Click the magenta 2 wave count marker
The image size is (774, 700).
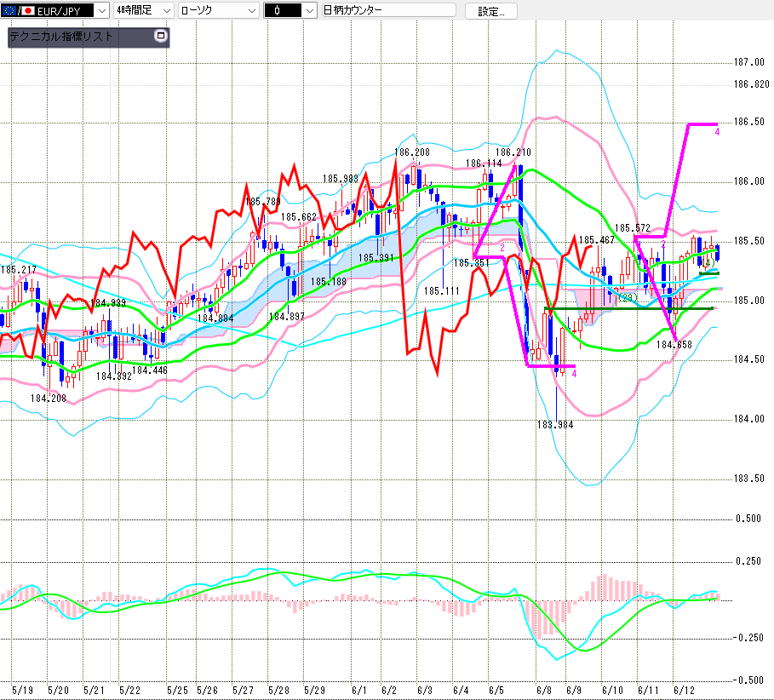[x=502, y=248]
